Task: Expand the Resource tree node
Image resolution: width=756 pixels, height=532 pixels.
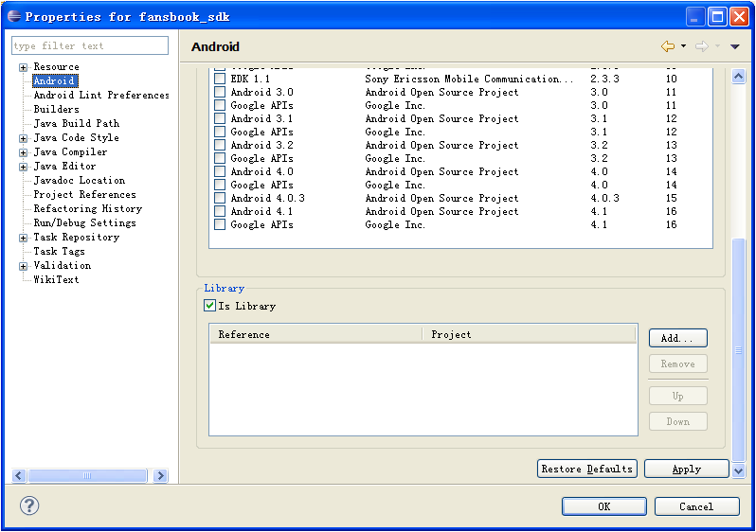Action: pyautogui.click(x=23, y=67)
